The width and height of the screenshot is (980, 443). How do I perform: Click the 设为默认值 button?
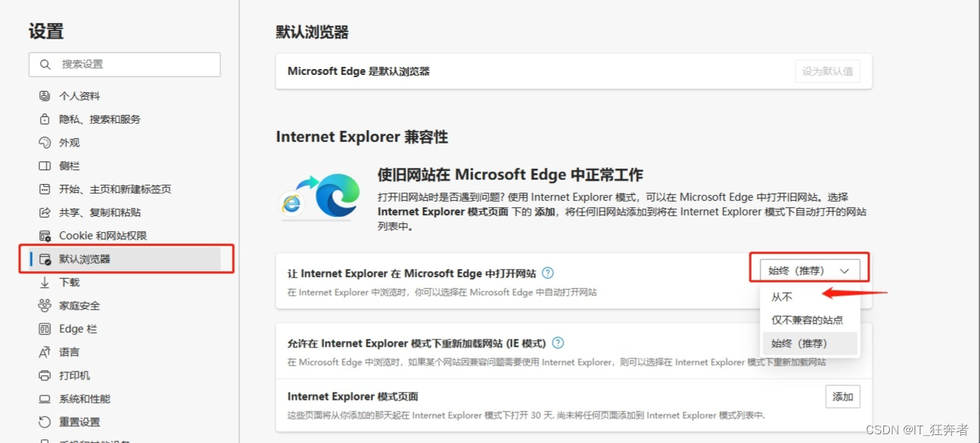(827, 71)
